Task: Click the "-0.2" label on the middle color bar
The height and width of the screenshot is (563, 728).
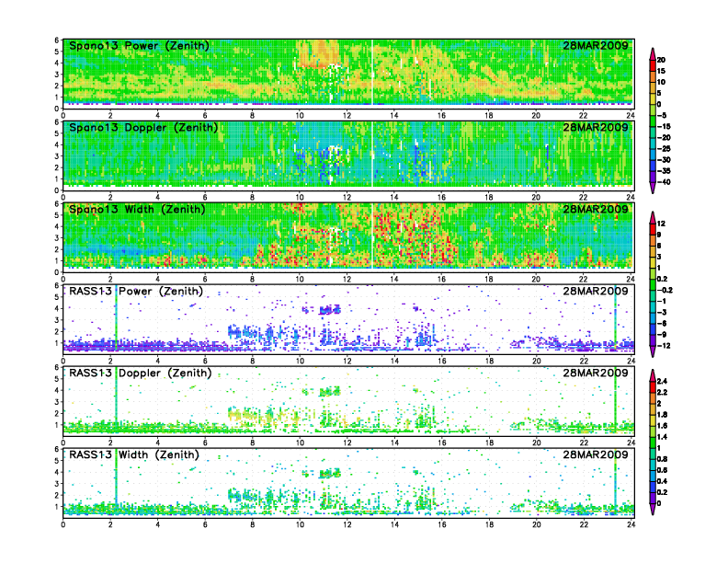Action: pyautogui.click(x=665, y=290)
